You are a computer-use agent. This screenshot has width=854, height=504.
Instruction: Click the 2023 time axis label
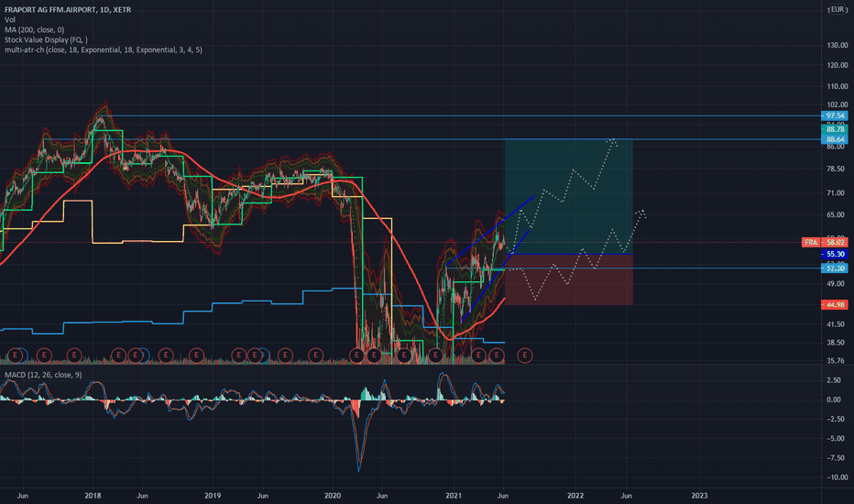pyautogui.click(x=699, y=496)
